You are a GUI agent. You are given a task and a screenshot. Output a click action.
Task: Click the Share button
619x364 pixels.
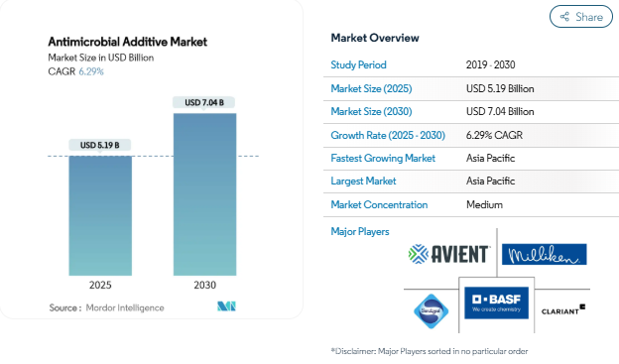point(580,17)
